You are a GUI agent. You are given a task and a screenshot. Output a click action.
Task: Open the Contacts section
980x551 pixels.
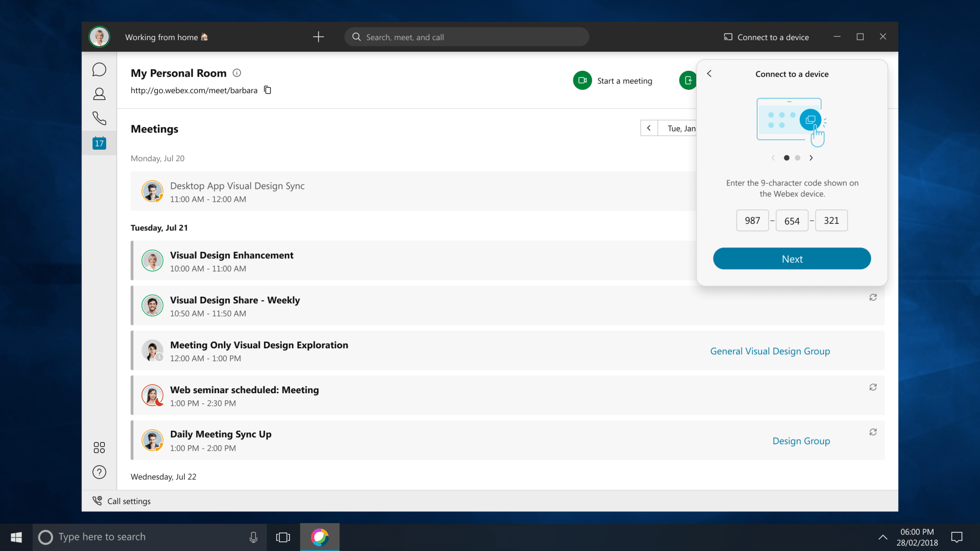tap(99, 94)
